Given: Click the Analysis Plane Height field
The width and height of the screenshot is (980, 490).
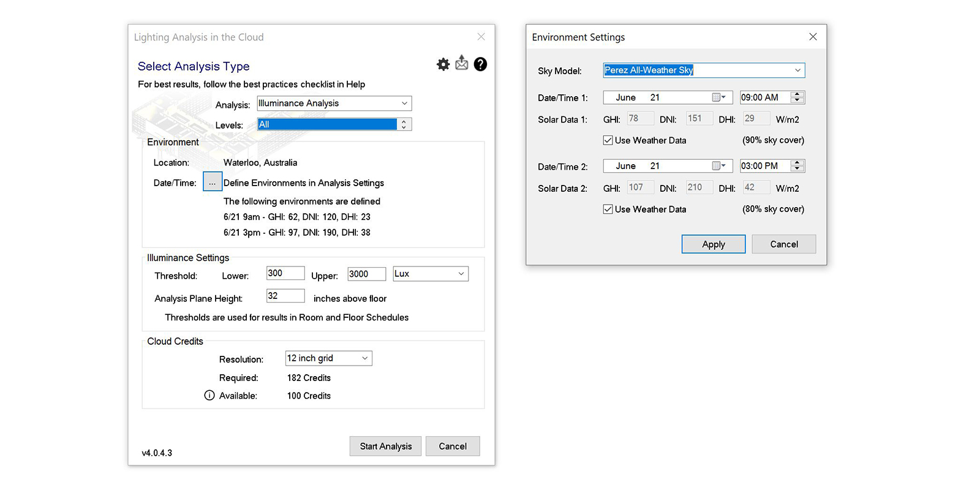Looking at the screenshot, I should pos(285,296).
